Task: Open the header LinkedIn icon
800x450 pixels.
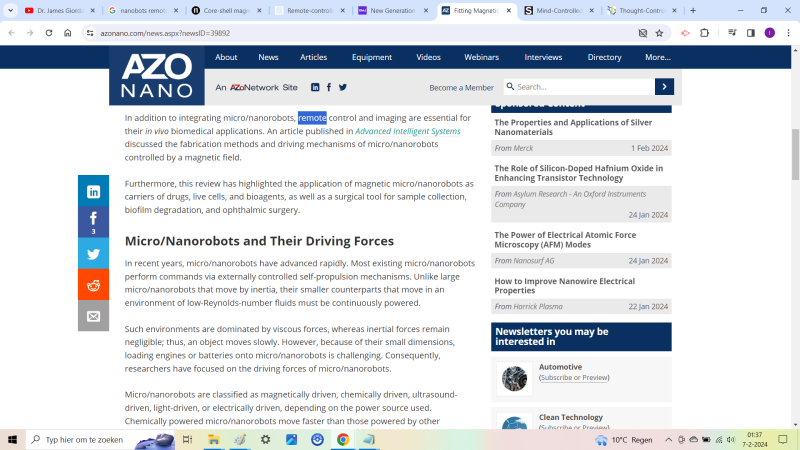Action: [315, 87]
